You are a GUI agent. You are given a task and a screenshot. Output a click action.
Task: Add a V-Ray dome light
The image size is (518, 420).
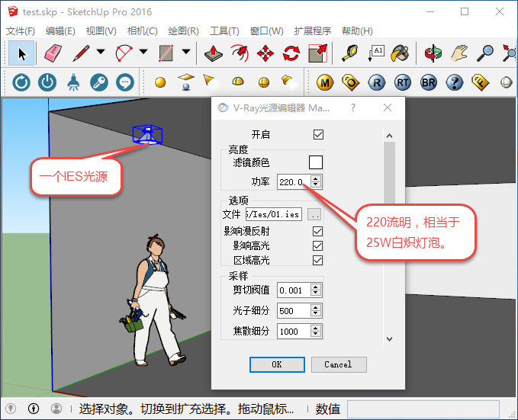point(238,82)
